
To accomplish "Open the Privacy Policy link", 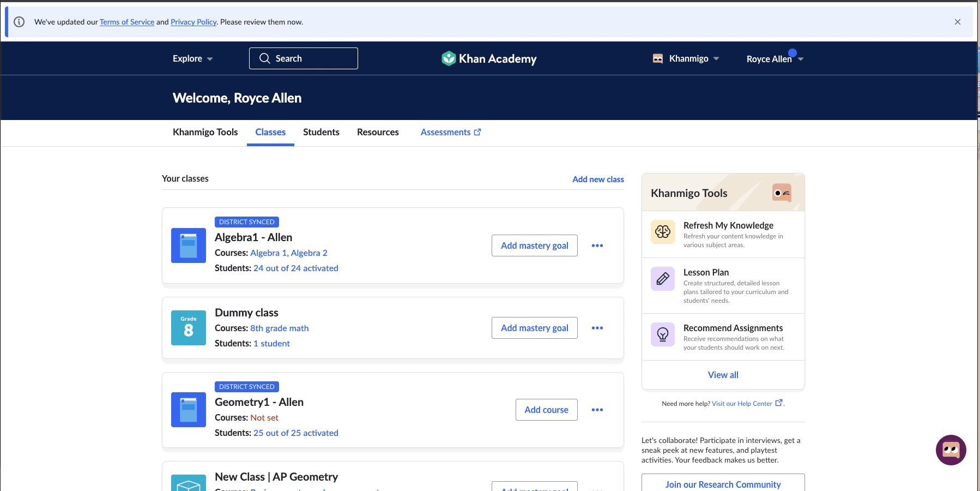I will coord(193,22).
